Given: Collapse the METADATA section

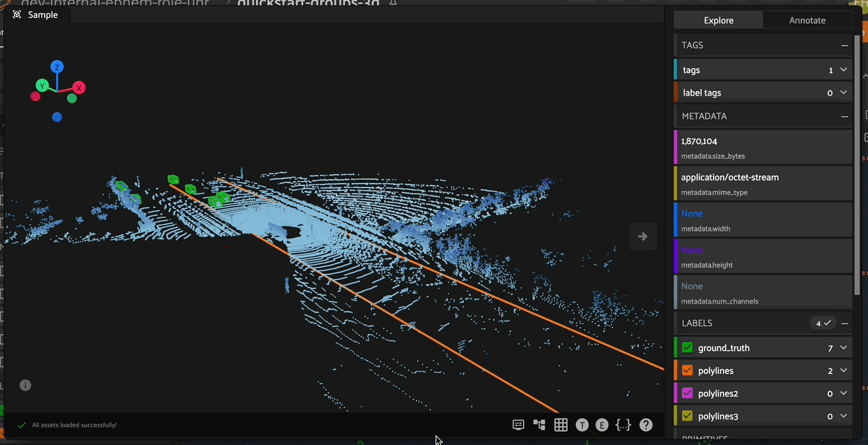Looking at the screenshot, I should pyautogui.click(x=844, y=116).
